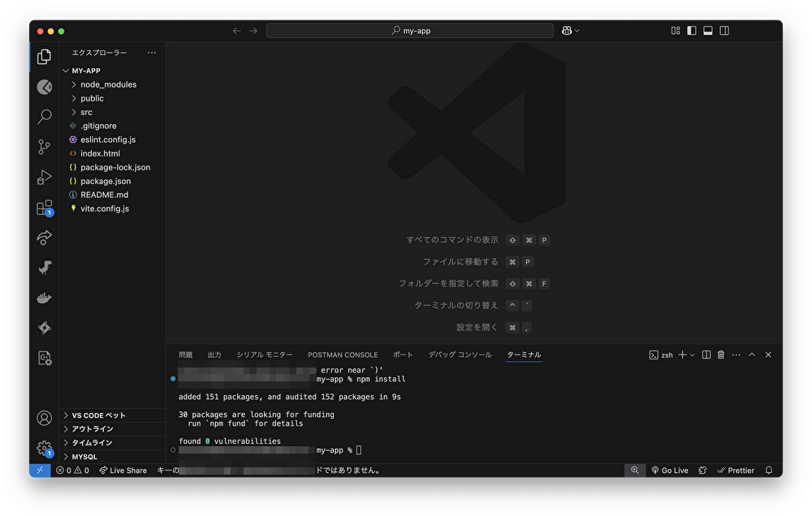Screen dimensions: 812x516
Task: Toggle the primary sidebar visibility
Action: 692,31
